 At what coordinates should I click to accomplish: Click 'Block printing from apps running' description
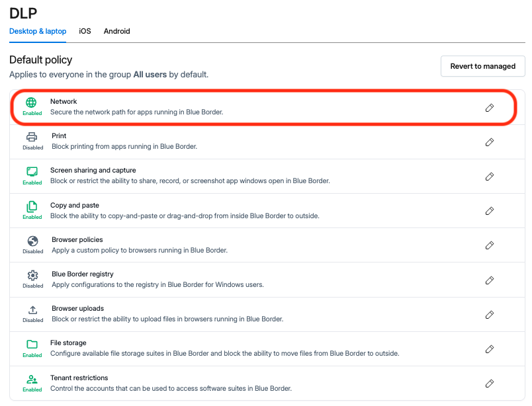click(124, 146)
